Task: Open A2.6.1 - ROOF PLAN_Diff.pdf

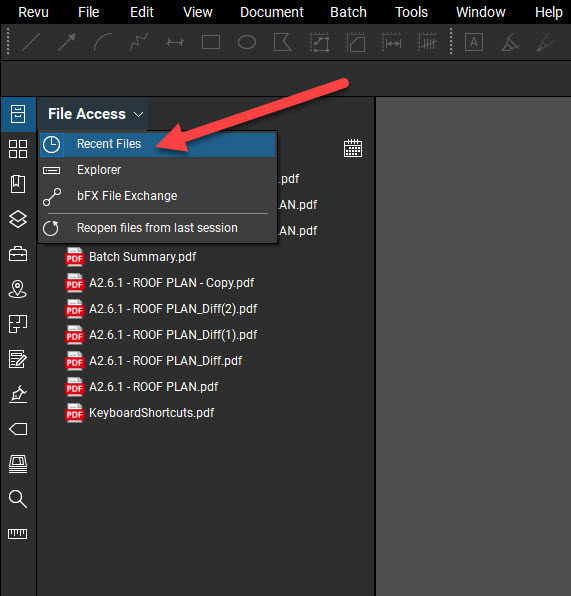Action: (x=154, y=361)
